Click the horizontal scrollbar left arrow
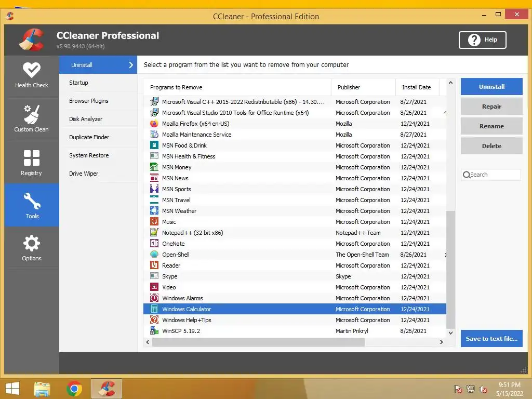 [148, 342]
